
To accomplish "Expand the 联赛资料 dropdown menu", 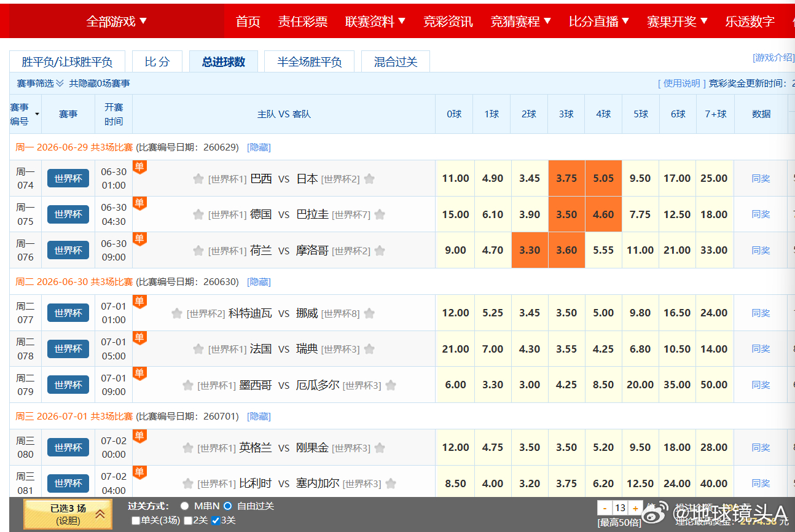I will [375, 22].
